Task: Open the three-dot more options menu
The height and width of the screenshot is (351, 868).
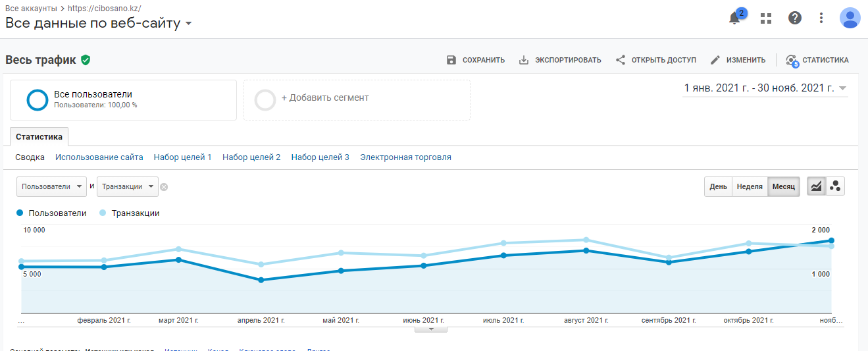Action: point(821,18)
